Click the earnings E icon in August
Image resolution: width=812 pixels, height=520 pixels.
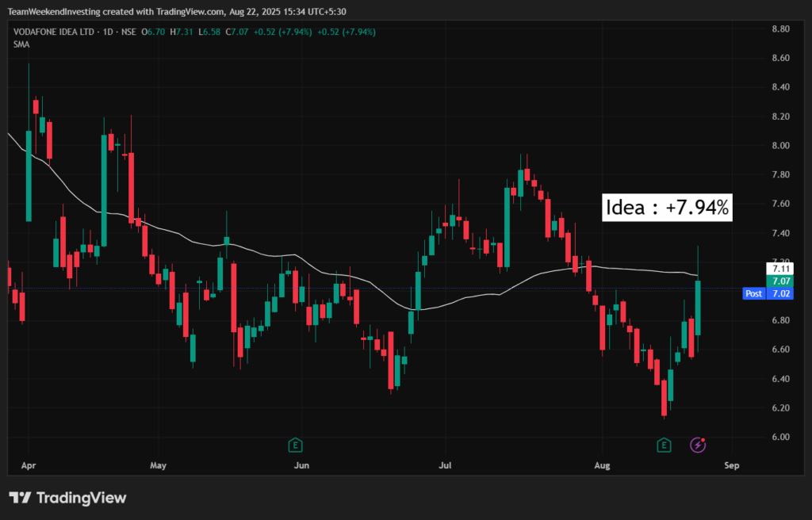click(x=664, y=445)
